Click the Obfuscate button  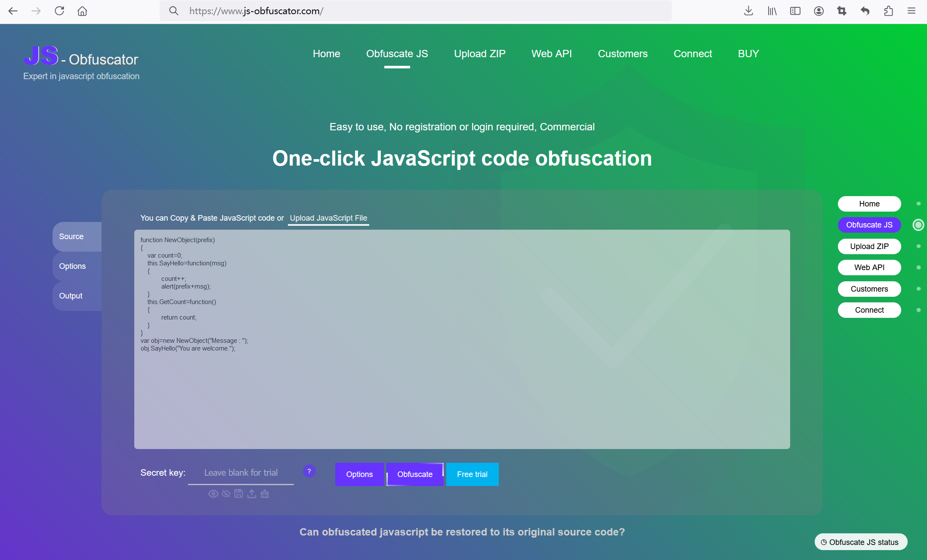pos(415,474)
